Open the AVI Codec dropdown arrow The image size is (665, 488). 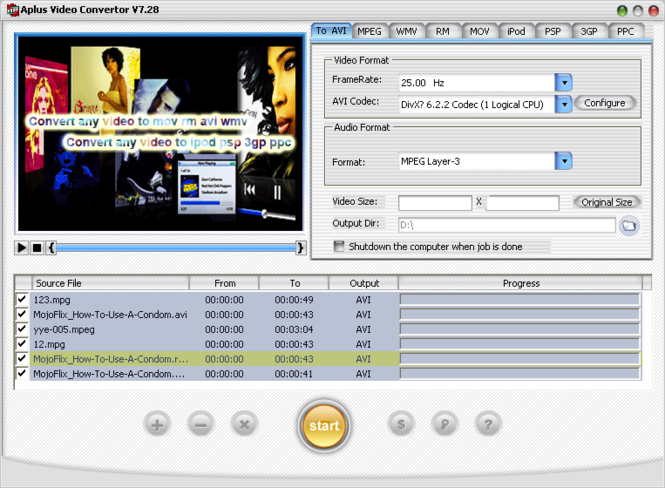tap(564, 104)
